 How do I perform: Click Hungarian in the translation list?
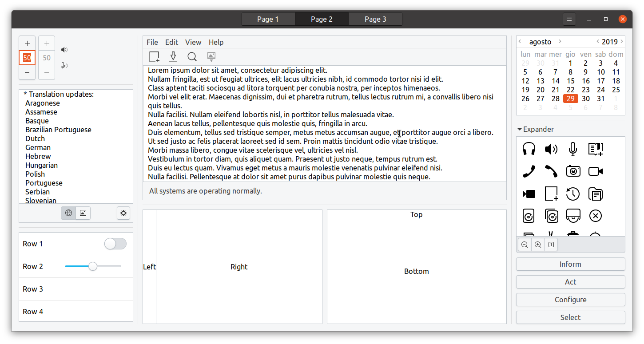click(41, 165)
